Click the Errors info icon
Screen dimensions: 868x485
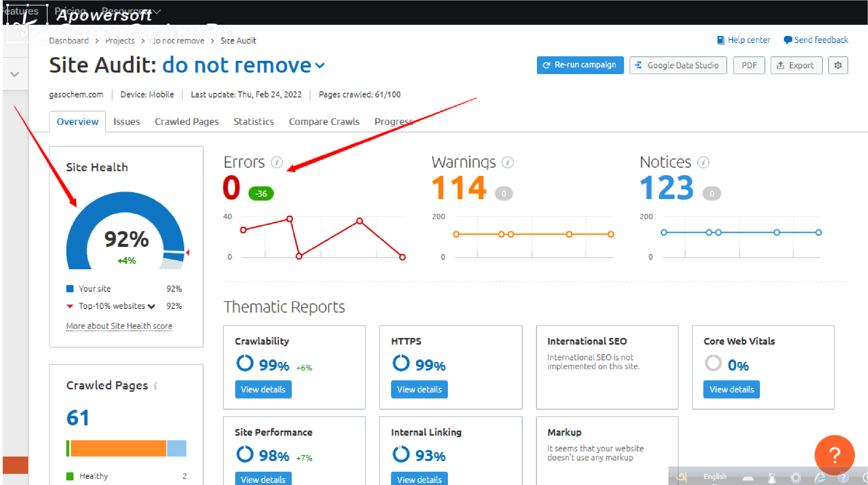coord(277,162)
